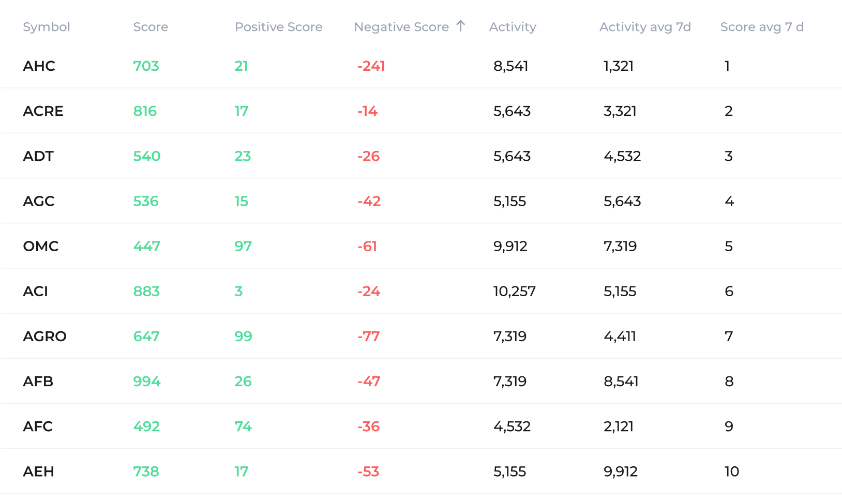Select the OMC row in the table

pos(40,247)
